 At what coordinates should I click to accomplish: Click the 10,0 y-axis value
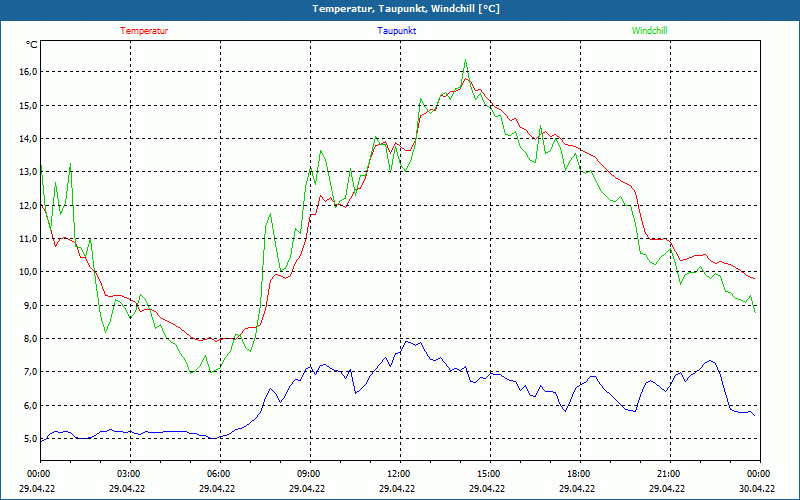(x=27, y=272)
